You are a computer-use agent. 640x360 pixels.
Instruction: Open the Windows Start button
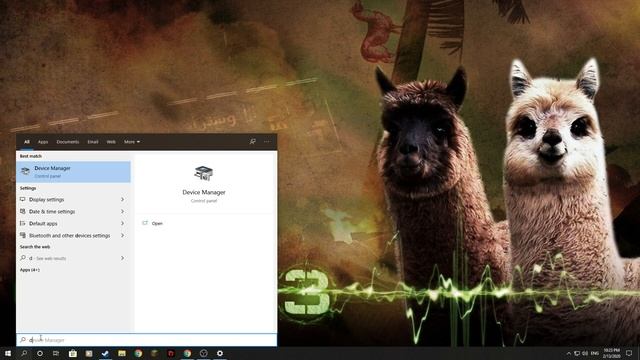[x=8, y=353]
